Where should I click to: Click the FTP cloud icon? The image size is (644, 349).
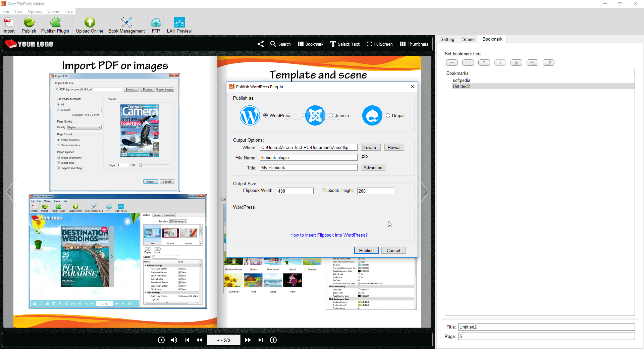[x=156, y=25]
